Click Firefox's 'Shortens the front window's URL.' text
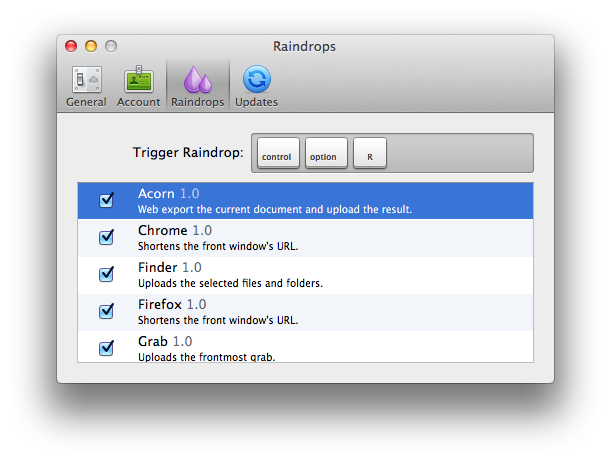The width and height of the screenshot is (611, 462). pos(218,320)
